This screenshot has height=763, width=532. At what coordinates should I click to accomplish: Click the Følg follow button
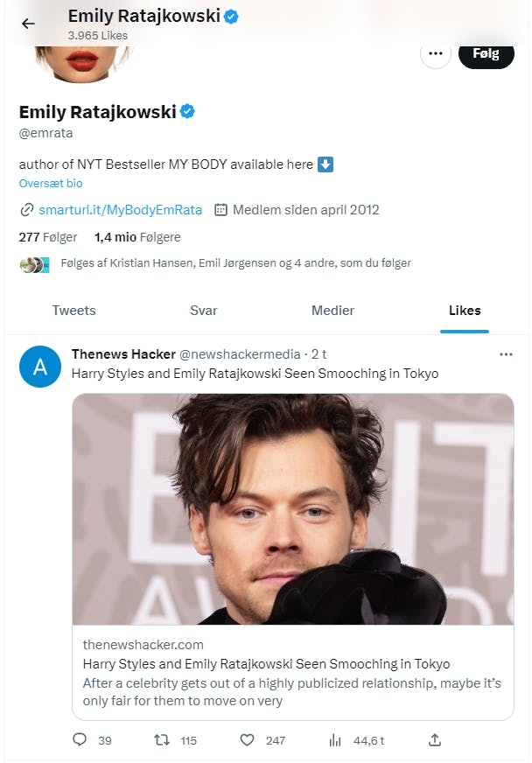point(486,53)
